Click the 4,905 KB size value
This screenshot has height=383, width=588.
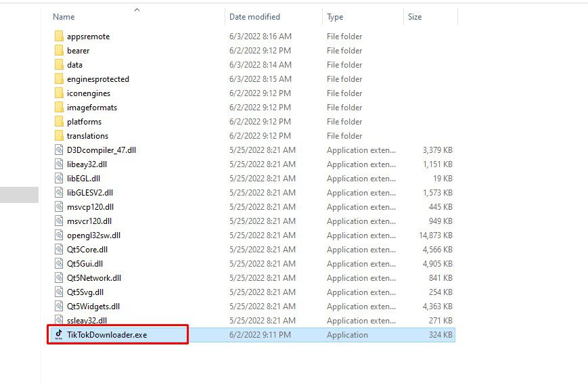point(438,264)
